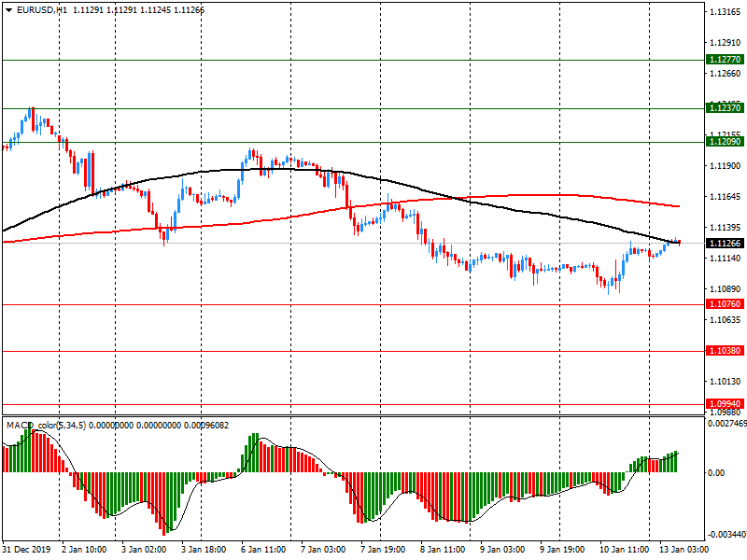Click the 0.0027469 value on MACD scale
Screen dimensions: 747x560
726,424
